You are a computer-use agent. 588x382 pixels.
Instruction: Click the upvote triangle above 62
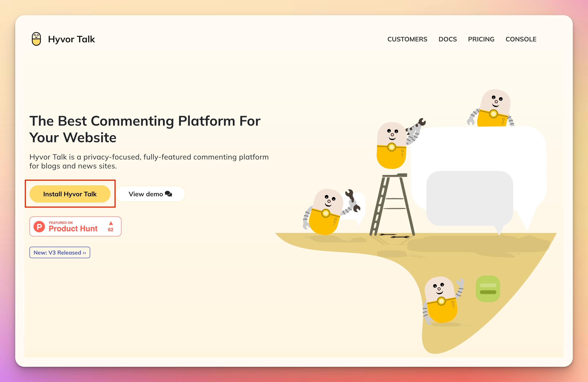click(111, 223)
